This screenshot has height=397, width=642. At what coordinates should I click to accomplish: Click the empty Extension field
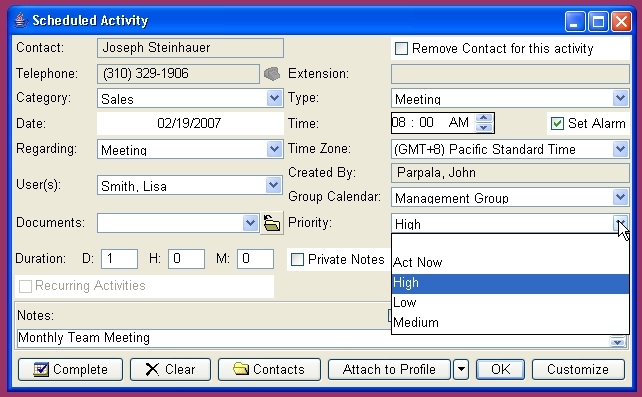click(x=510, y=74)
